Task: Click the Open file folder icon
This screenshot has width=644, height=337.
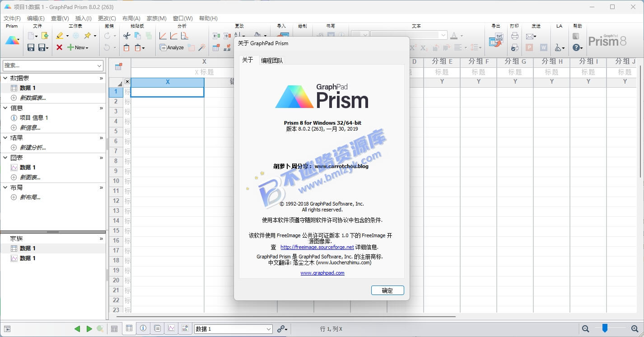Action: pyautogui.click(x=45, y=36)
